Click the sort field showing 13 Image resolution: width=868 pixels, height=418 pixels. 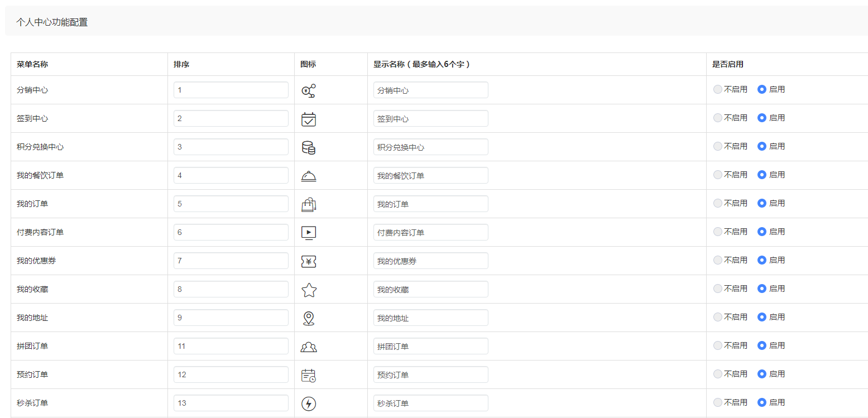pyautogui.click(x=231, y=403)
